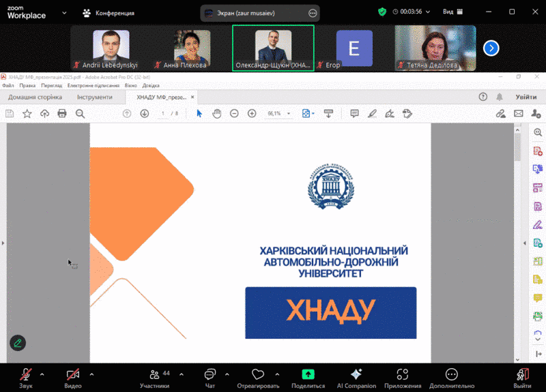
Task: Open the Перегляд menu in Acrobat
Action: [x=52, y=86]
